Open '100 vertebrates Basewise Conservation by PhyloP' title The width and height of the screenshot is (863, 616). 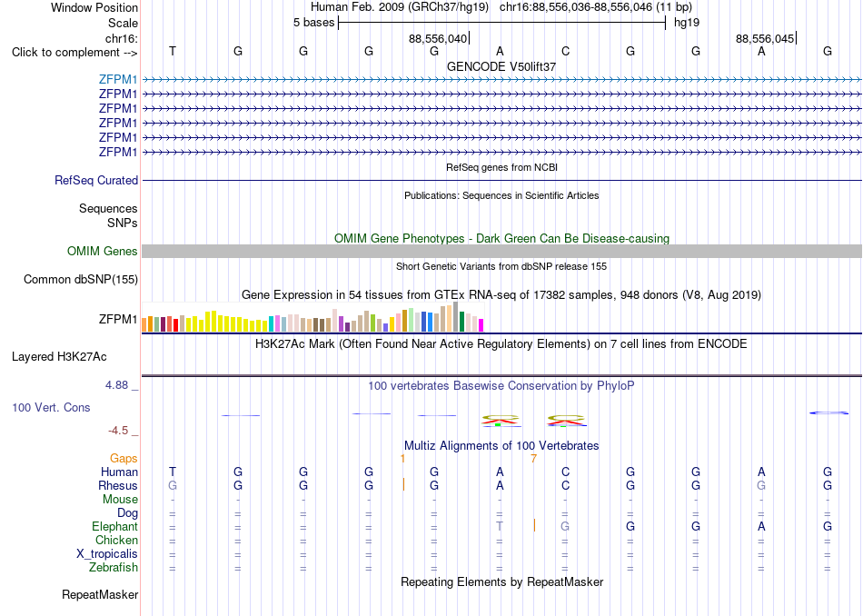(x=501, y=386)
